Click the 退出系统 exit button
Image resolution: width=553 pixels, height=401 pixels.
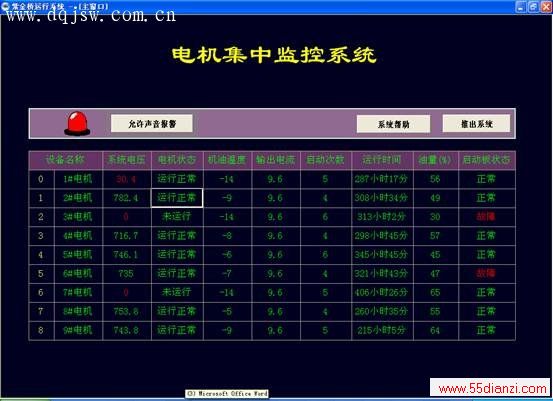click(476, 123)
